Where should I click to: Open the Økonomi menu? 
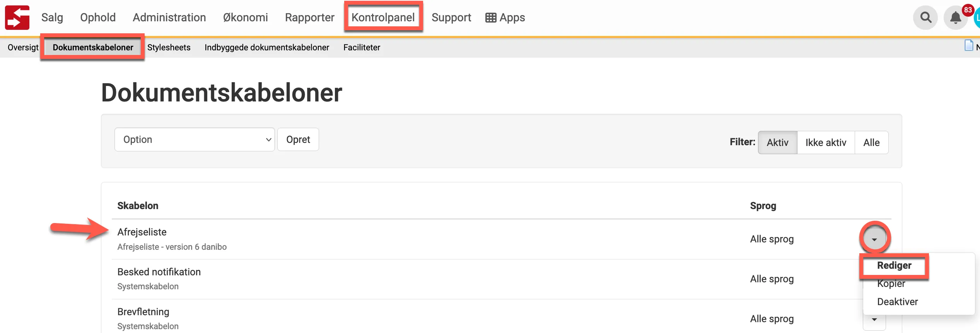(245, 17)
